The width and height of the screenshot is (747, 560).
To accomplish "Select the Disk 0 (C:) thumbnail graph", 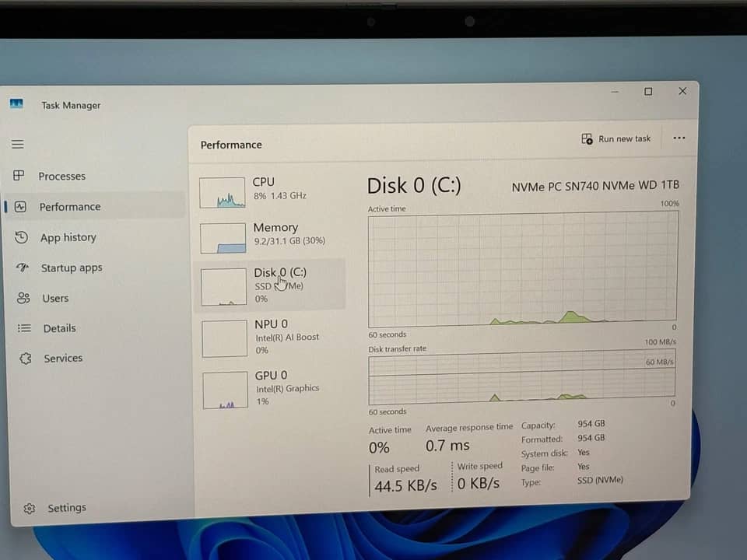I will point(223,287).
